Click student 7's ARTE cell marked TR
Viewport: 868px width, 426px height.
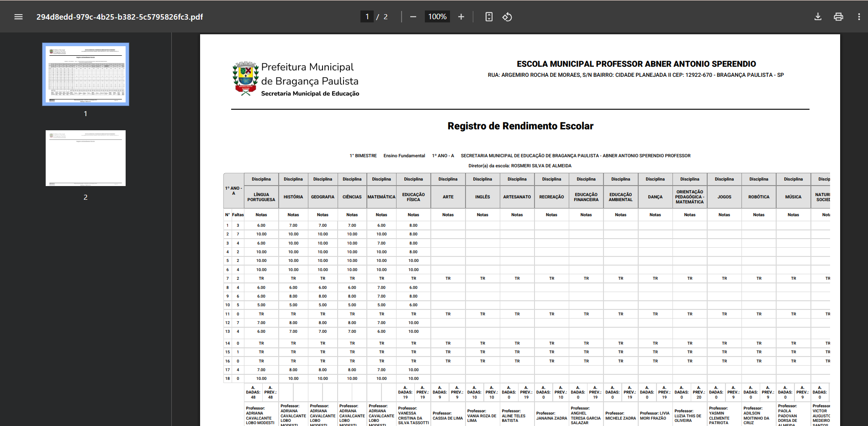click(x=448, y=278)
